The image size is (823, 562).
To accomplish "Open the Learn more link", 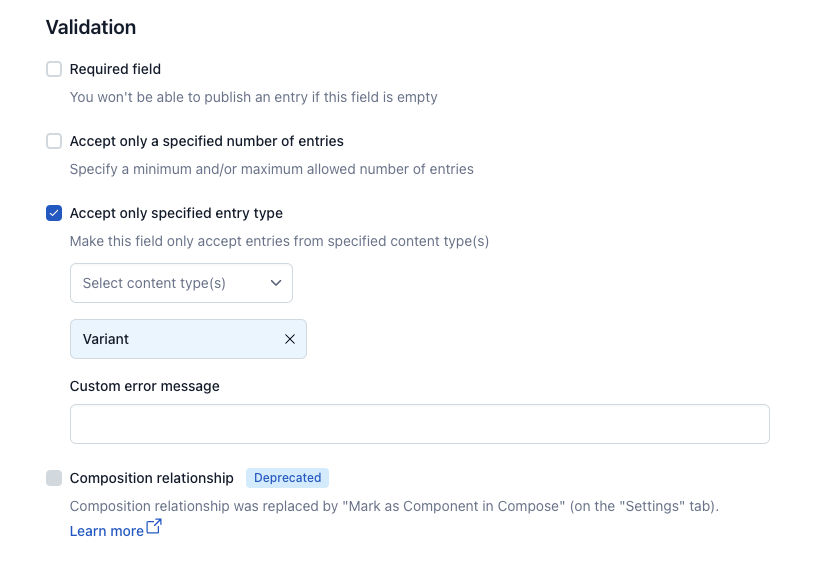I will coord(106,531).
